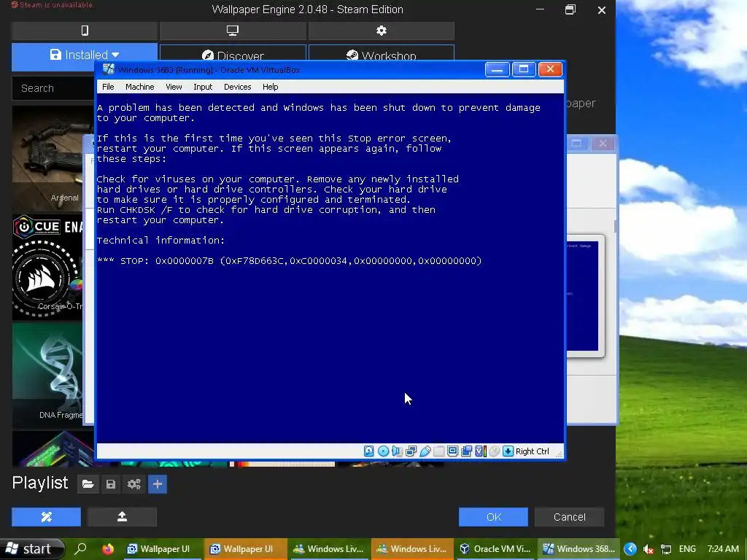
Task: Add wallpaper to playlist with plus icon
Action: (158, 484)
